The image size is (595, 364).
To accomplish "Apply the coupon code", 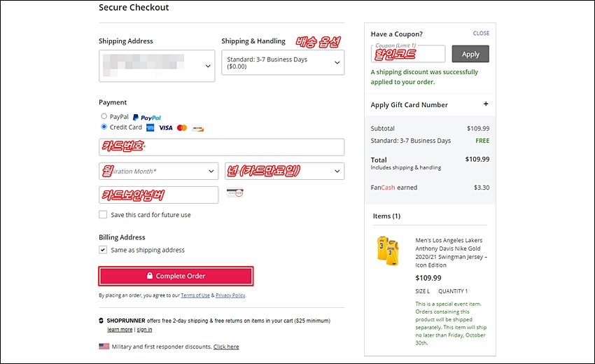I will point(470,54).
